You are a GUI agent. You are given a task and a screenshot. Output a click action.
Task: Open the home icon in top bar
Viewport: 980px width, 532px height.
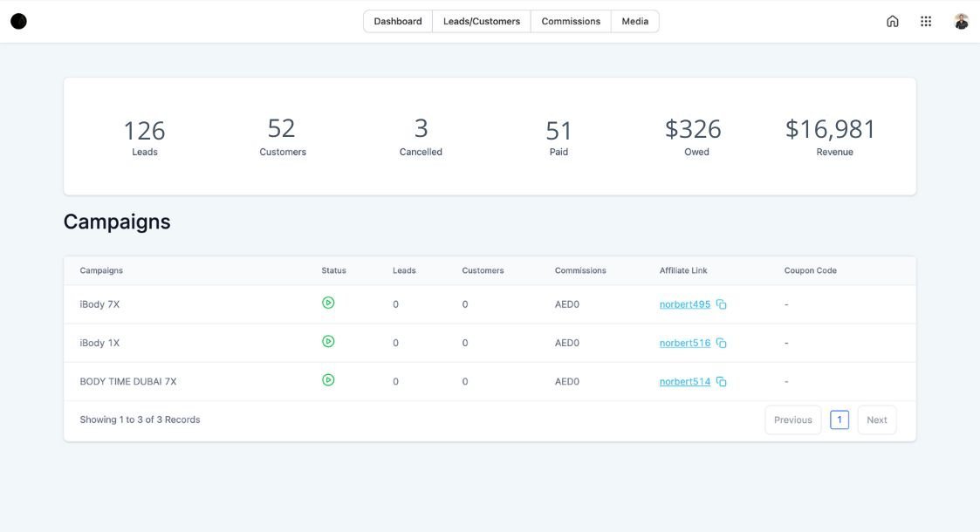[892, 21]
